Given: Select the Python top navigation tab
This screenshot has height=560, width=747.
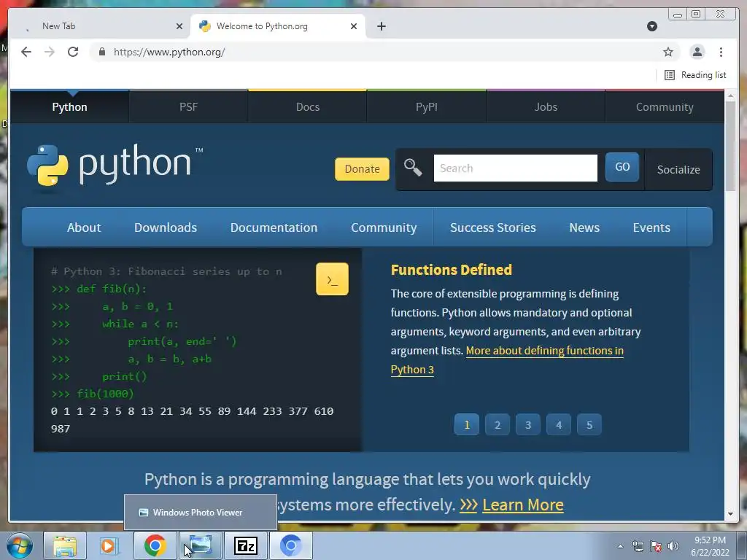Looking at the screenshot, I should pos(69,106).
